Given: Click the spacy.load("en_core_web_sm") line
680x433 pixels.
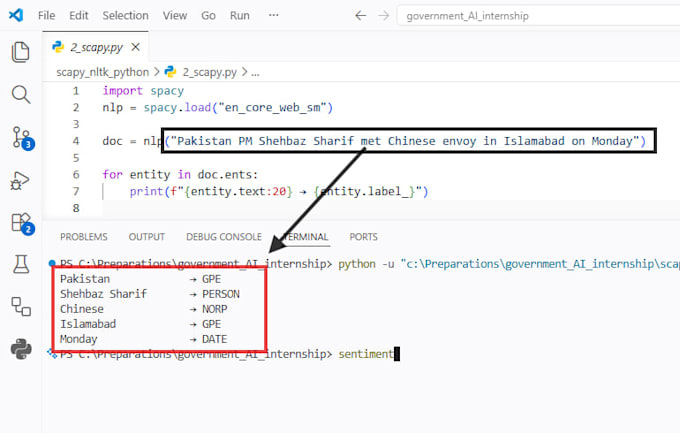Looking at the screenshot, I should pyautogui.click(x=218, y=108).
